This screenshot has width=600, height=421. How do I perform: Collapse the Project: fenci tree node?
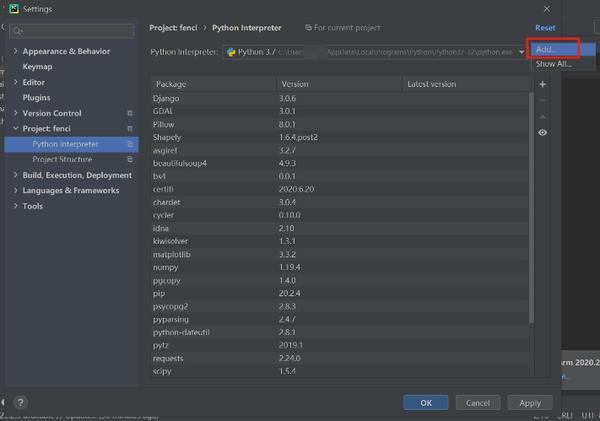tap(15, 128)
